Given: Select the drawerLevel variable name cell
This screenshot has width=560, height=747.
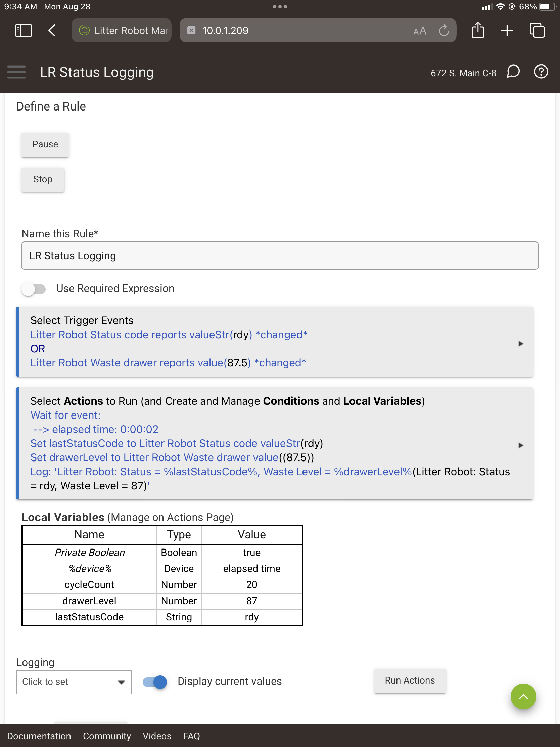Looking at the screenshot, I should 89,601.
